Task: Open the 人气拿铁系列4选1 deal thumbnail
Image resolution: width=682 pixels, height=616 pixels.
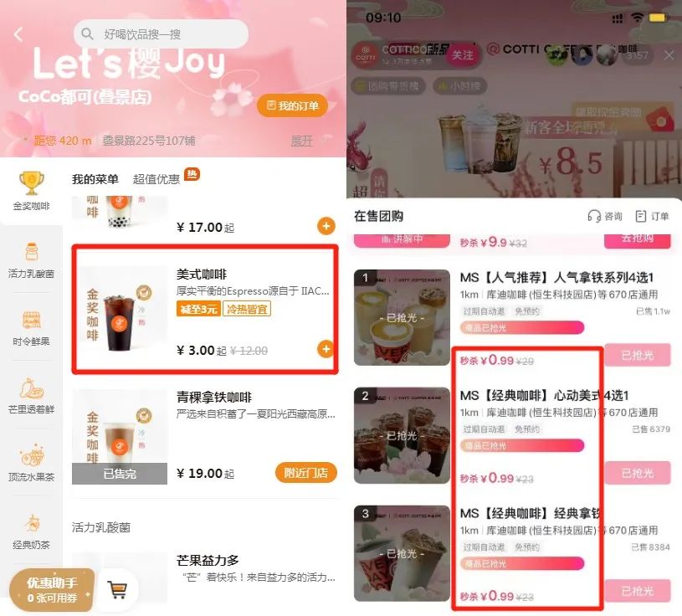Action: click(x=402, y=317)
